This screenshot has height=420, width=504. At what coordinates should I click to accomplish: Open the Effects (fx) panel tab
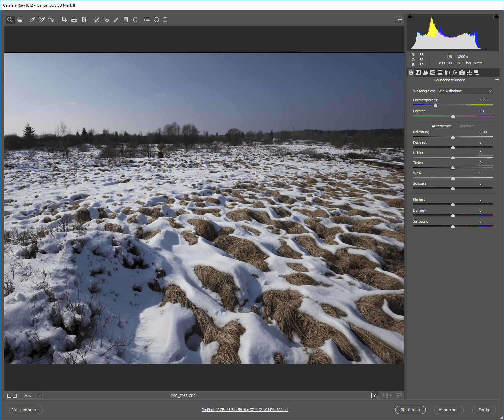click(455, 73)
